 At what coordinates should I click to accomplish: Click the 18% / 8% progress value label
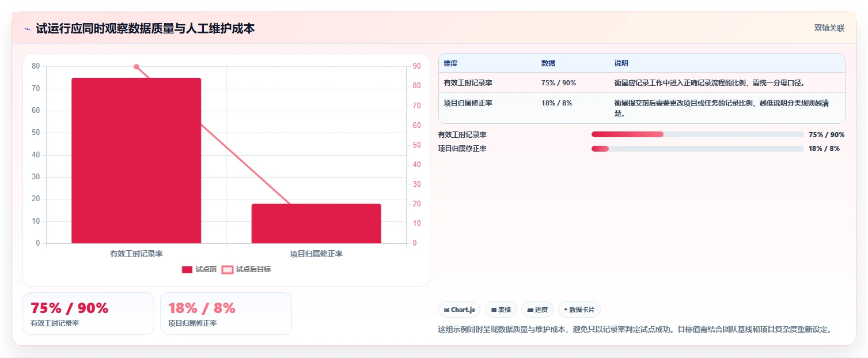[x=824, y=149]
